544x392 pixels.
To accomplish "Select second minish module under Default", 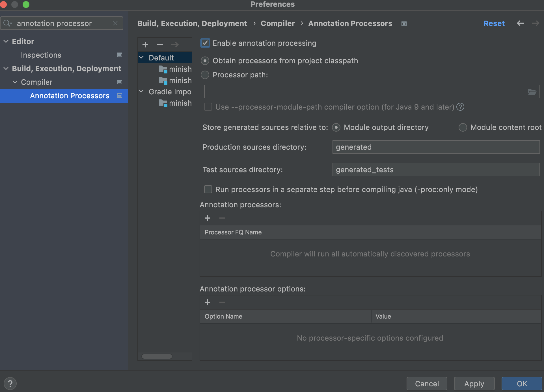I will (x=175, y=80).
